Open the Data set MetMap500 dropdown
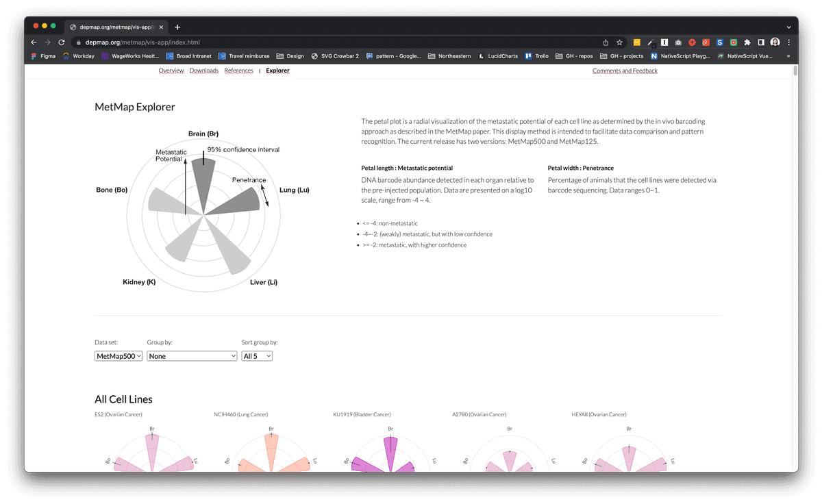The width and height of the screenshot is (822, 504). (119, 356)
